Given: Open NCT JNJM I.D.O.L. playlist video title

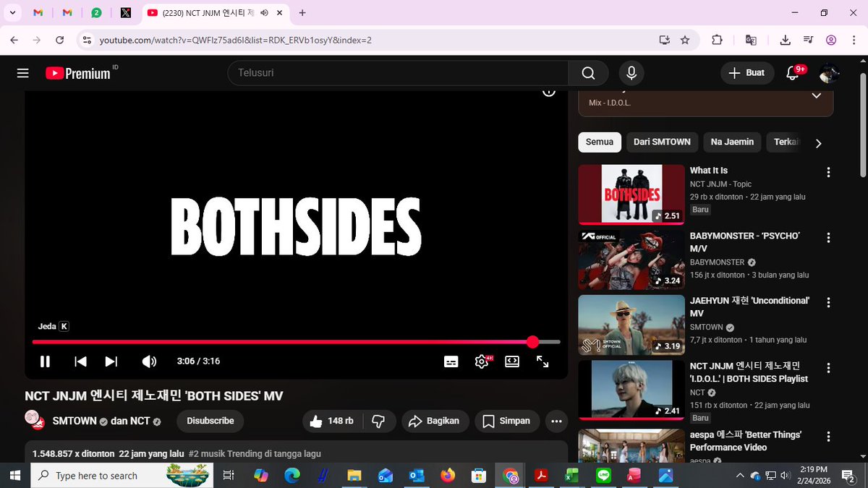Looking at the screenshot, I should tap(749, 372).
